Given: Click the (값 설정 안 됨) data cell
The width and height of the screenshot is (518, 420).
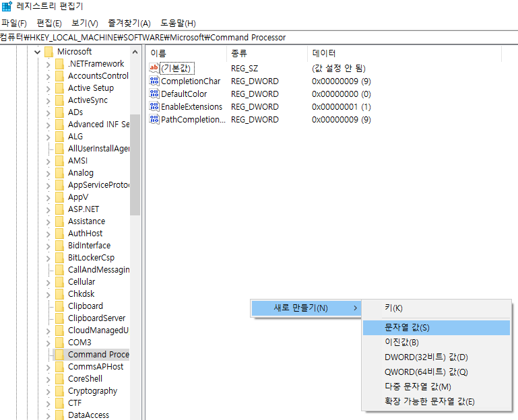Looking at the screenshot, I should pos(339,69).
